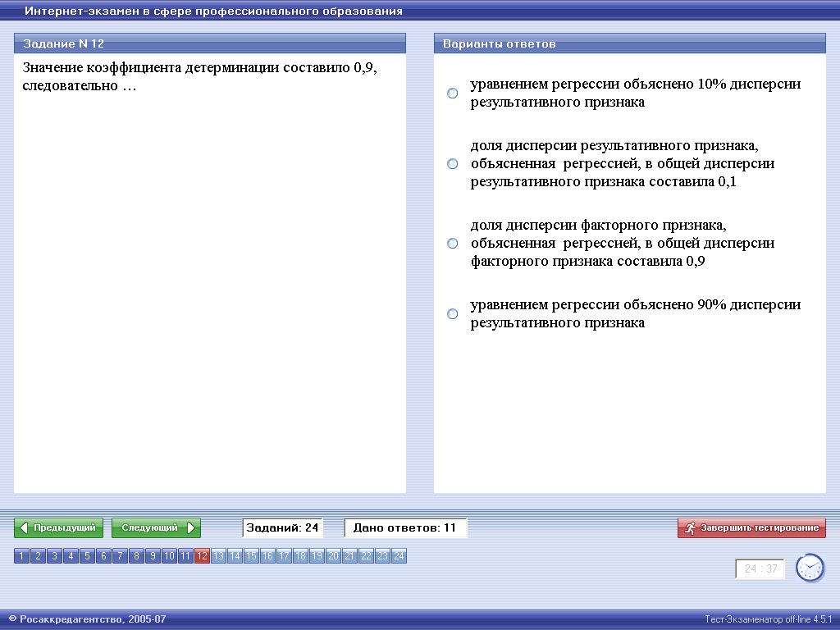Go to question 6
The image size is (840, 630).
coord(103,556)
